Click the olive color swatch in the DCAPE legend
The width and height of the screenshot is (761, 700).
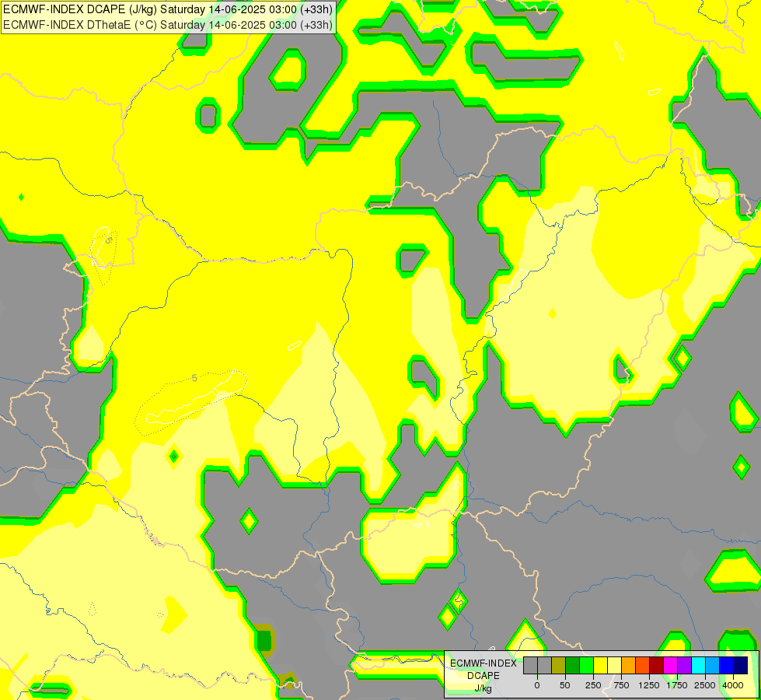(559, 665)
